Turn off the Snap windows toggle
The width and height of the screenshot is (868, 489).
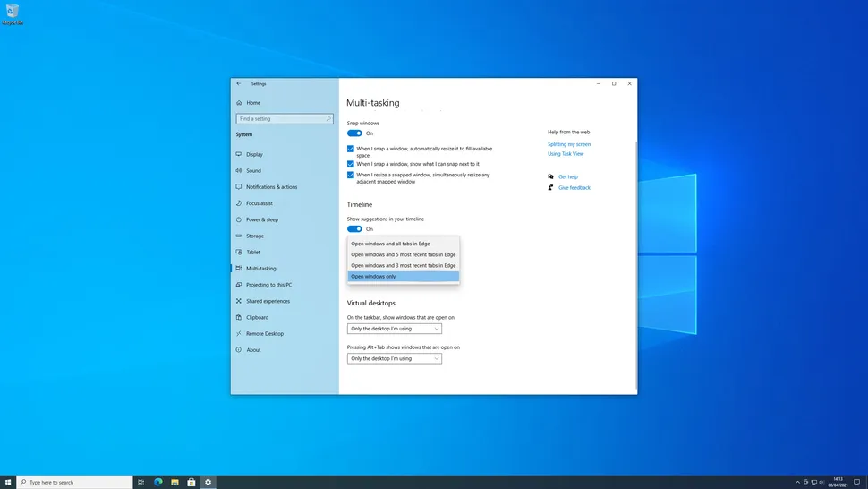[x=354, y=133]
